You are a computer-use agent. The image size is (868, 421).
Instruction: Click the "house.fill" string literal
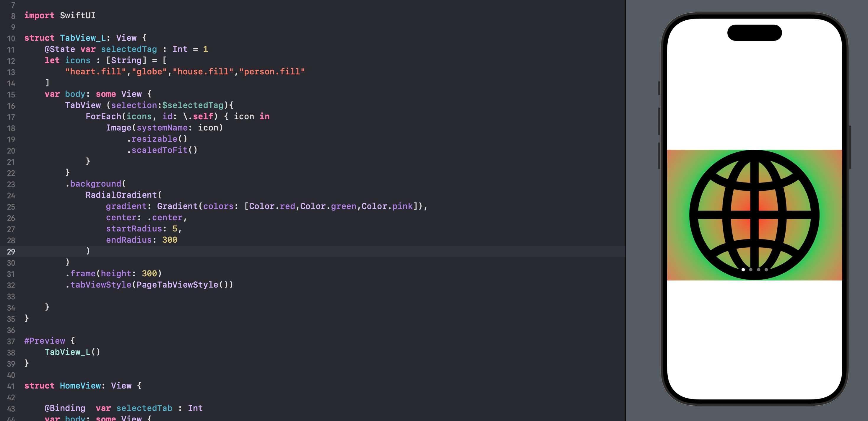click(203, 71)
